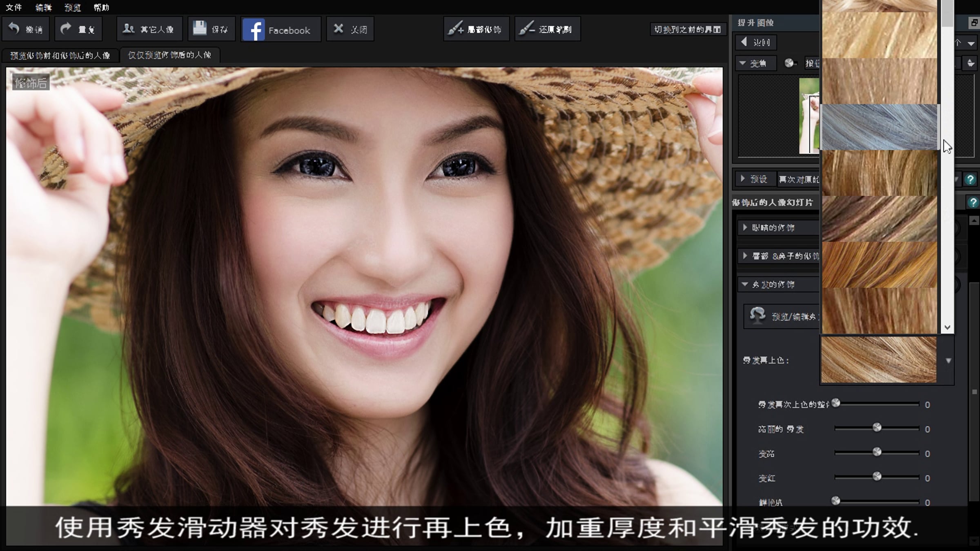Image resolution: width=980 pixels, height=551 pixels.
Task: Click the save (保存) disk icon
Action: [200, 29]
